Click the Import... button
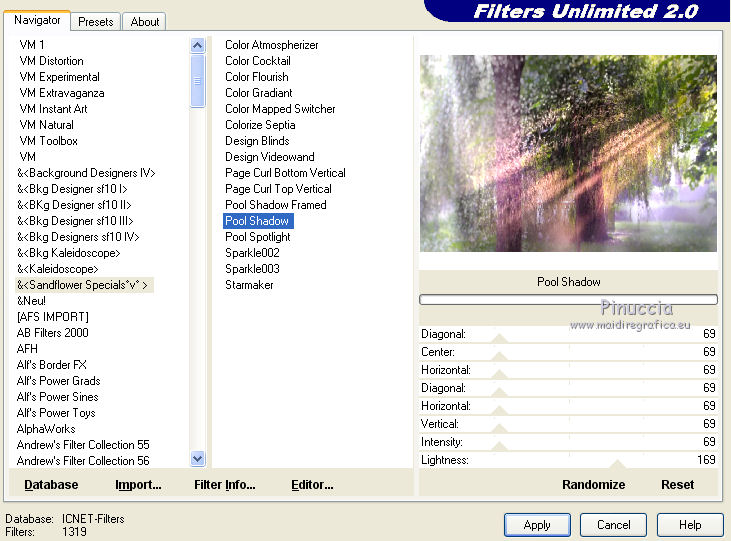Viewport: 731px width, 541px height. click(138, 485)
